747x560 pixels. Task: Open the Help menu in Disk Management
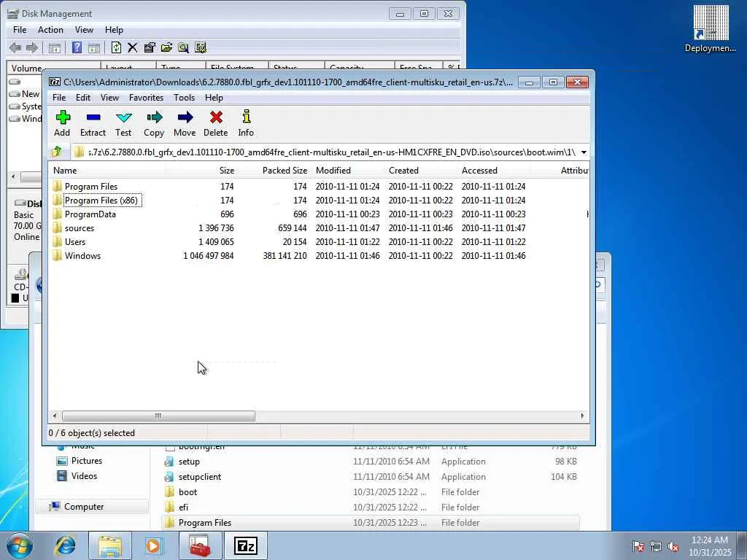point(114,29)
